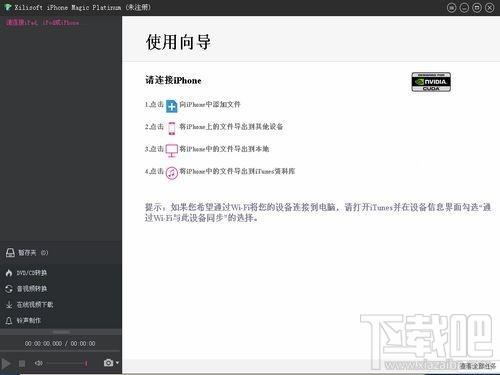Maximize the iPhone Magic Platinum window
This screenshot has width=500, height=375.
pos(477,7)
